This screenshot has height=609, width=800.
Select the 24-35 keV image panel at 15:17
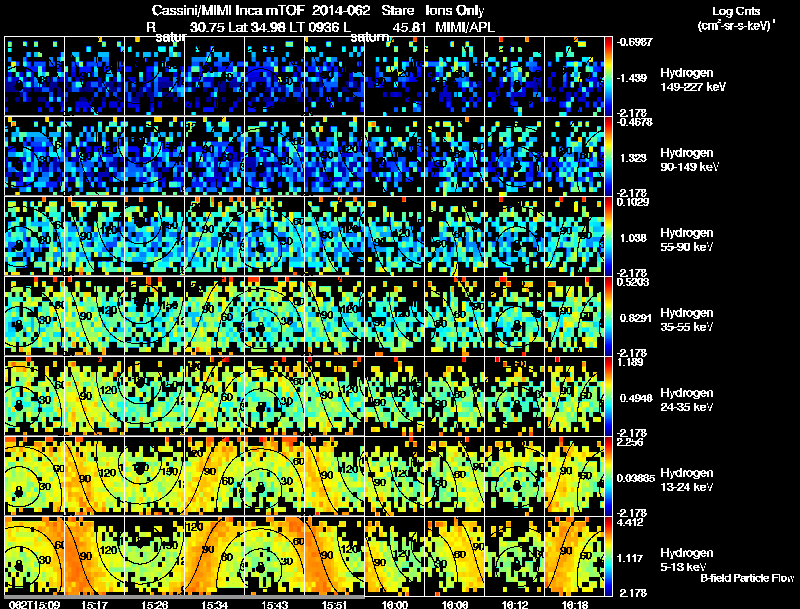(94, 396)
